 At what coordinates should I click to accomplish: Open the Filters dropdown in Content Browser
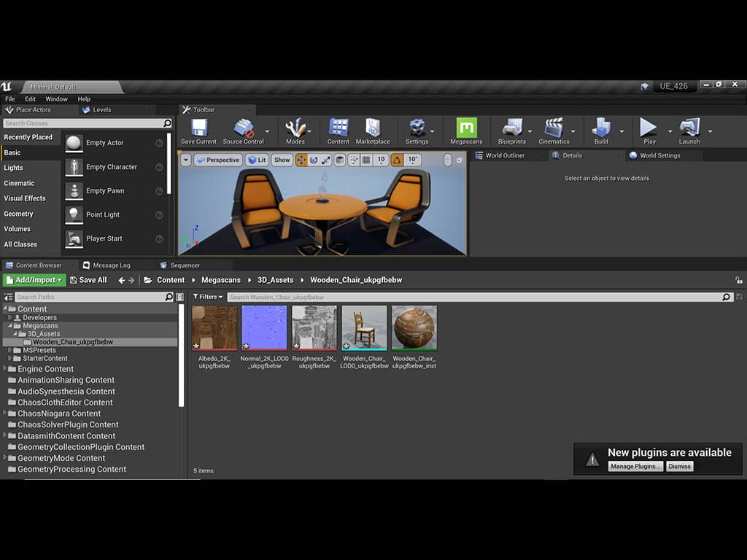coord(208,297)
